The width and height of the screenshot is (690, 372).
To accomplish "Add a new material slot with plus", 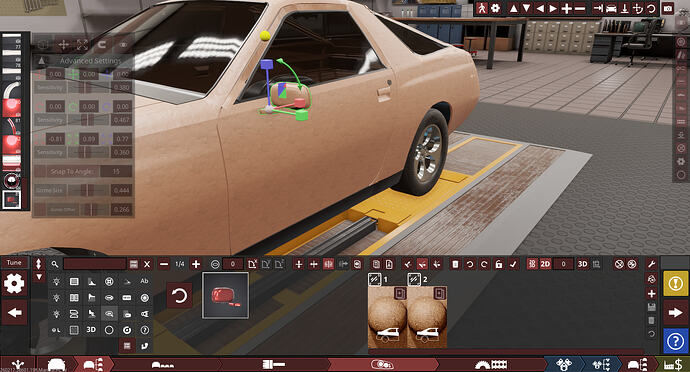I will click(x=652, y=293).
